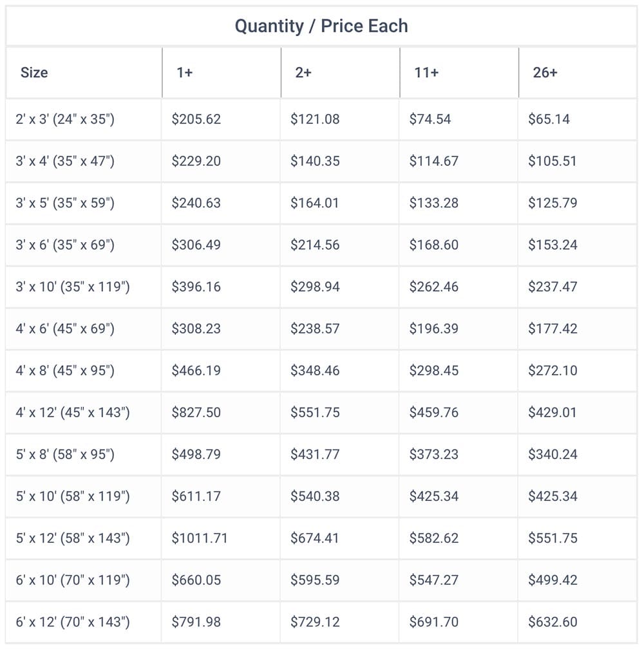Click the 3' x 10' (35" x 119") label

[x=73, y=287]
